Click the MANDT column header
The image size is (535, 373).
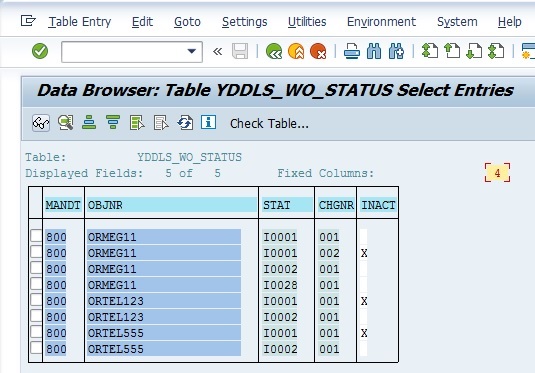63,205
